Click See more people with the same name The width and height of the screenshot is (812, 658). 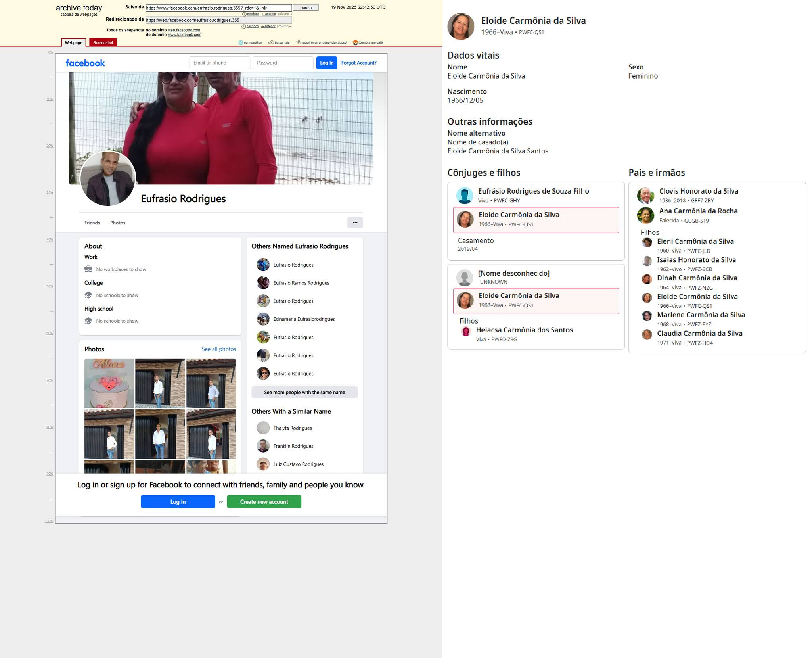(304, 392)
